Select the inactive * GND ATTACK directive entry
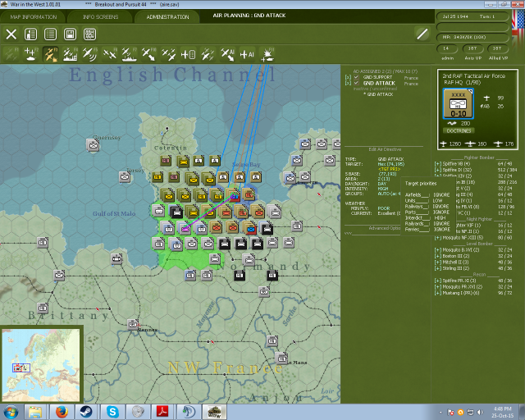 [x=378, y=94]
